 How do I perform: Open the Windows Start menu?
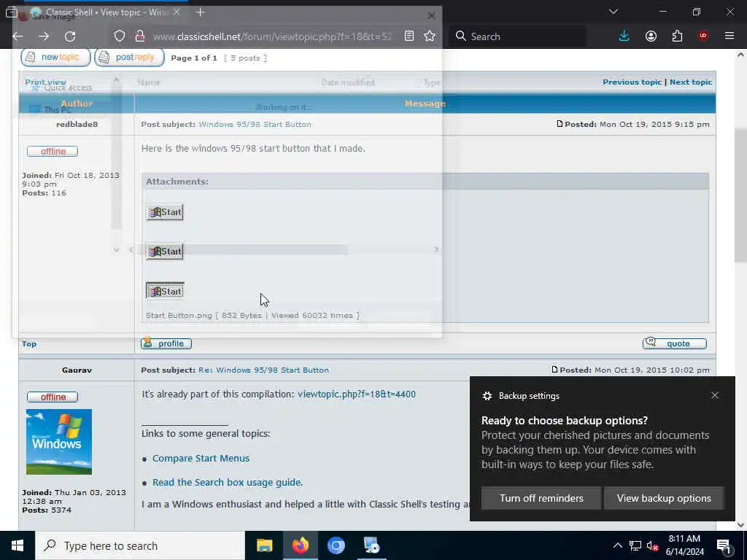tap(18, 545)
